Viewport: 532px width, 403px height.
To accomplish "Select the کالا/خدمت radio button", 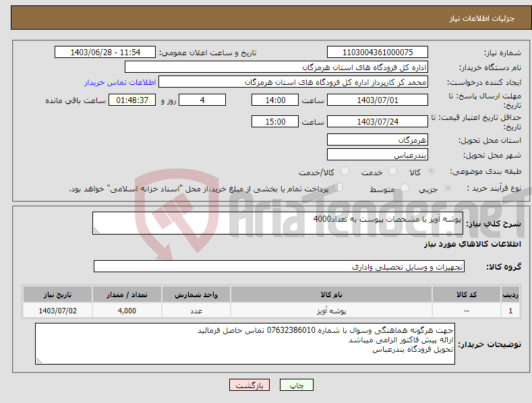I will pyautogui.click(x=345, y=171).
